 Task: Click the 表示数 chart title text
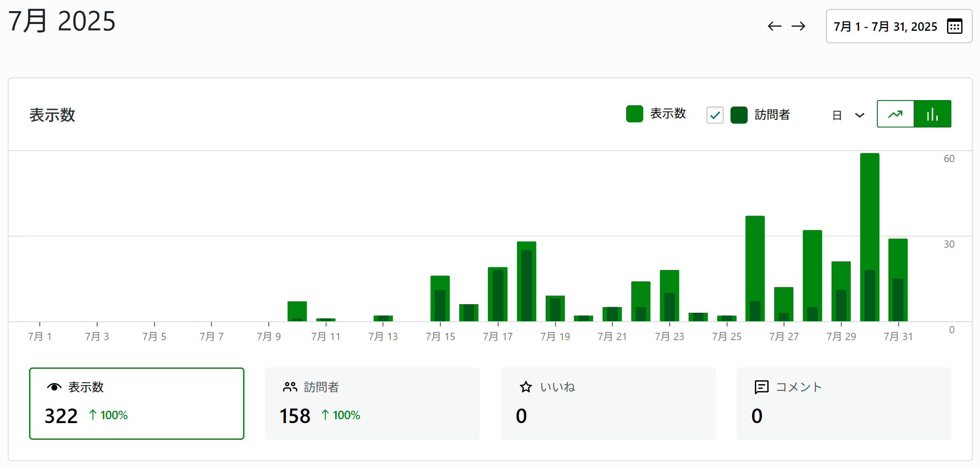52,115
